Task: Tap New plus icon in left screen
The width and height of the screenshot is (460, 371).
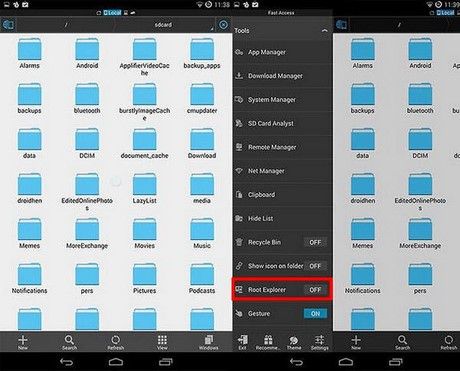Action: [x=23, y=342]
